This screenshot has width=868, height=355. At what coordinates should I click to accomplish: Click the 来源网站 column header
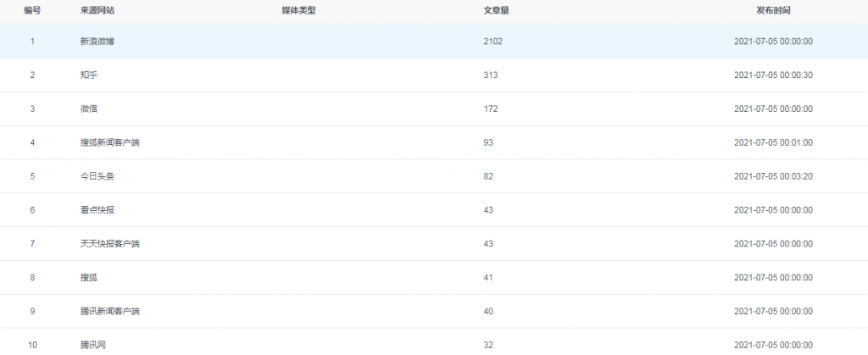tap(96, 9)
